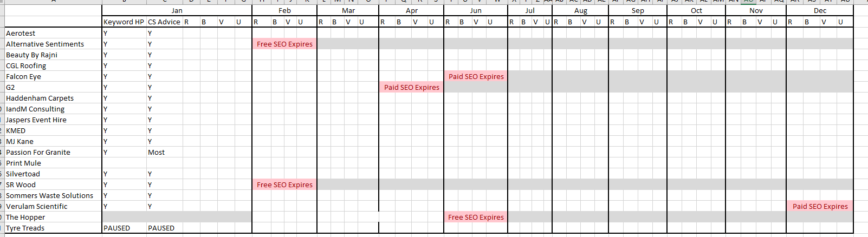Select the 'Most' cell for Passion For Granite

(157, 152)
